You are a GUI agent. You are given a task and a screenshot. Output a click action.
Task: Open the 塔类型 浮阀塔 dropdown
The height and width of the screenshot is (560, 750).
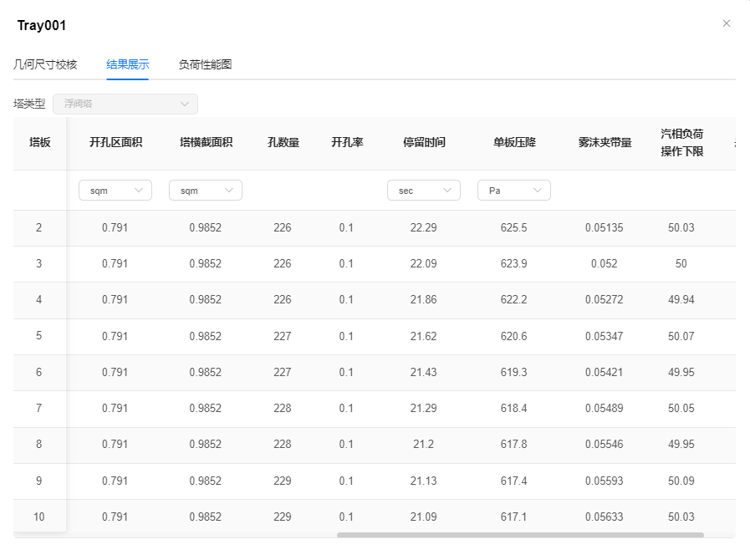tap(125, 104)
